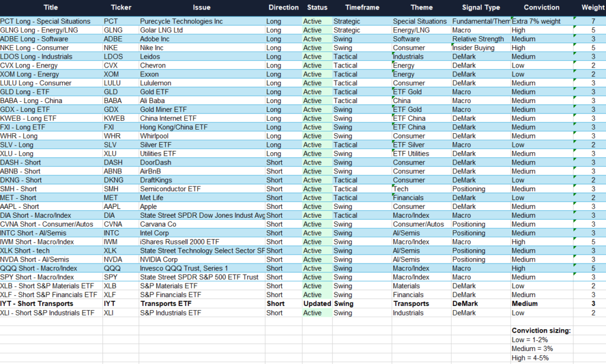Select the 'Chevron' issue cell

coord(202,66)
